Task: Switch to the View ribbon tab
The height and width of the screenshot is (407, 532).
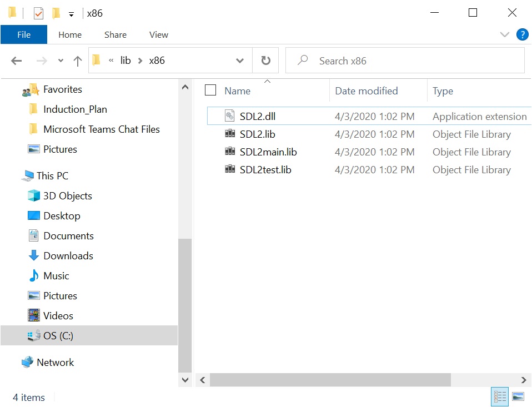Action: pyautogui.click(x=158, y=34)
